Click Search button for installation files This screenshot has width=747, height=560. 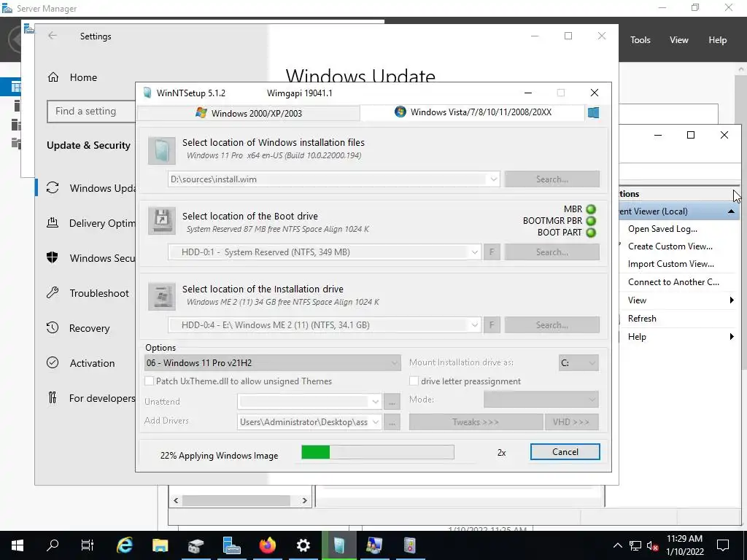point(551,179)
